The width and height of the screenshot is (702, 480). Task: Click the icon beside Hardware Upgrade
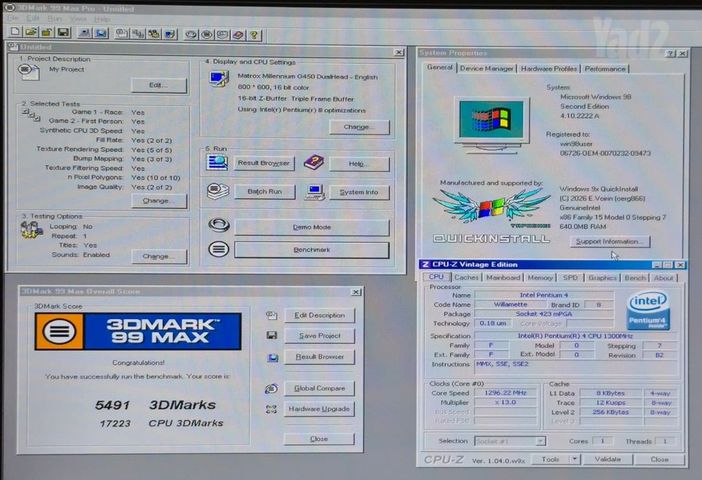(271, 409)
